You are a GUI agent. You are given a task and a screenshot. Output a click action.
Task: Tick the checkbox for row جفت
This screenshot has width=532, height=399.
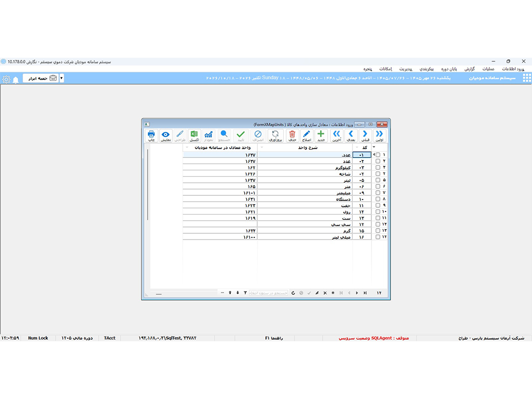pyautogui.click(x=378, y=205)
